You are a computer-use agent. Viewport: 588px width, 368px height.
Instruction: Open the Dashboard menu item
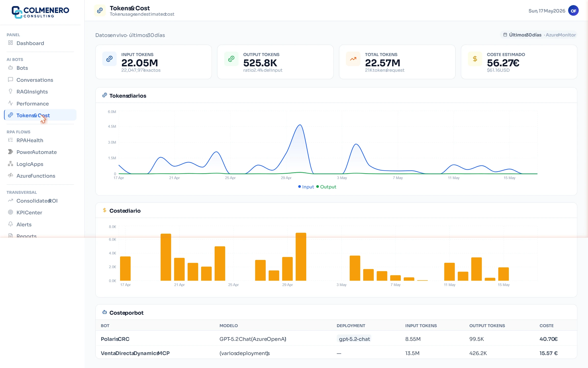point(40,43)
